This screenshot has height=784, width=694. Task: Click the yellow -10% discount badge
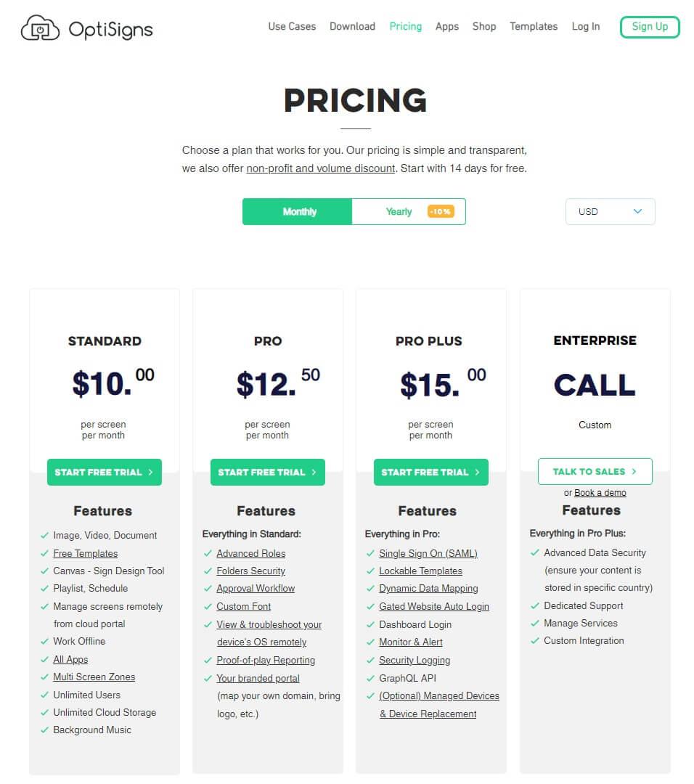click(441, 212)
